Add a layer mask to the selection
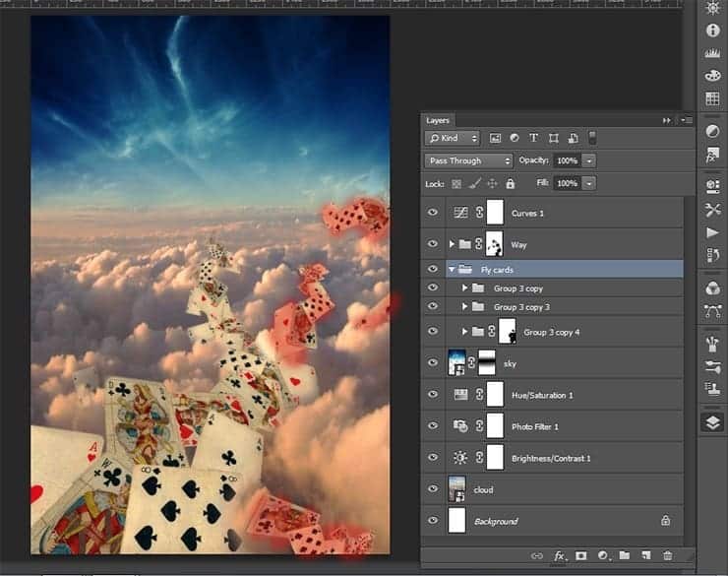This screenshot has width=728, height=576. [581, 556]
